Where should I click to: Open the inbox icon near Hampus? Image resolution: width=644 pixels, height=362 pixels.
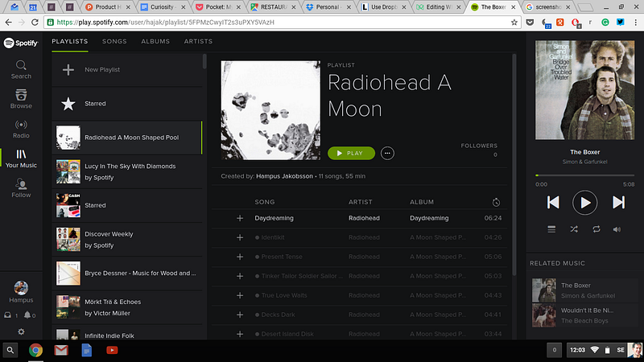(7, 315)
